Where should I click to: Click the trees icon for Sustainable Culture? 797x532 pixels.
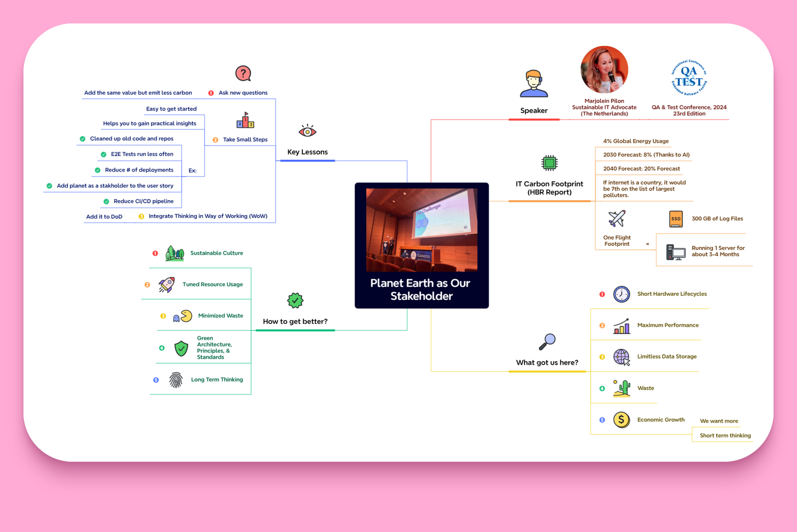pos(175,253)
